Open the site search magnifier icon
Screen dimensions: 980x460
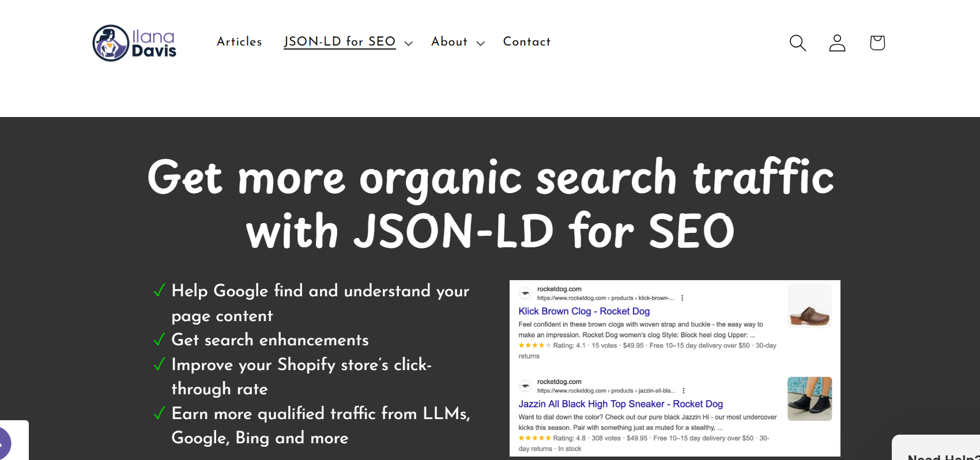(x=797, y=43)
